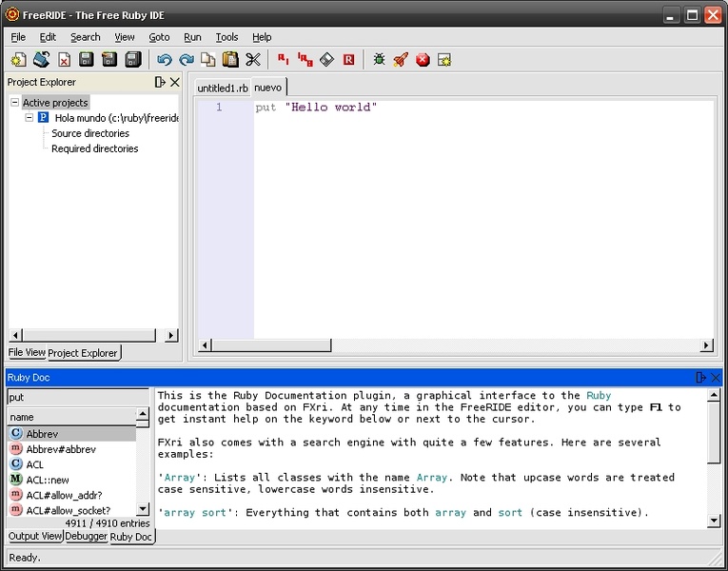
Task: Click the red square R icon
Action: click(x=348, y=59)
